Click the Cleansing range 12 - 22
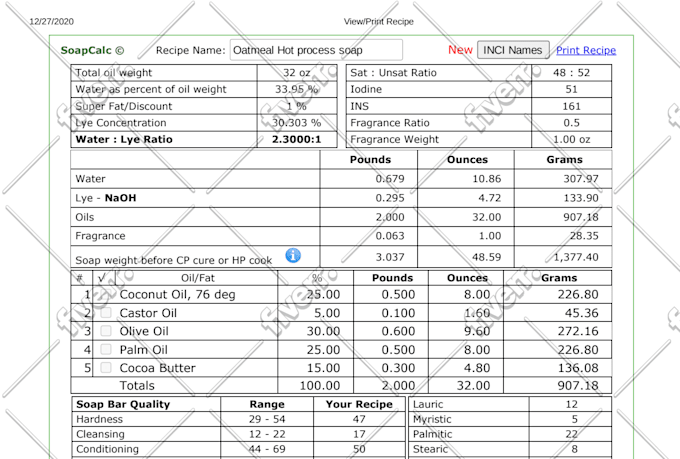The width and height of the screenshot is (680, 459). [x=267, y=434]
